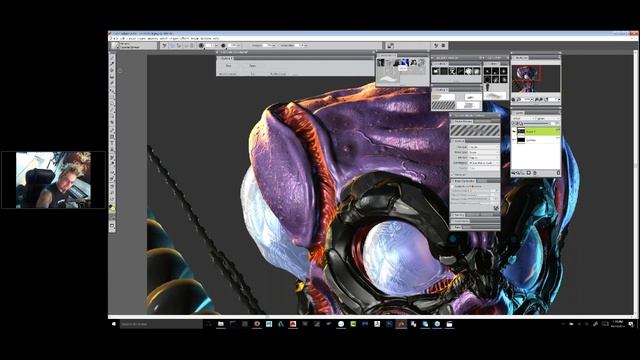Screen dimensions: 640x360
Task: Open the Stroke Type dropdown
Action: tap(484, 152)
